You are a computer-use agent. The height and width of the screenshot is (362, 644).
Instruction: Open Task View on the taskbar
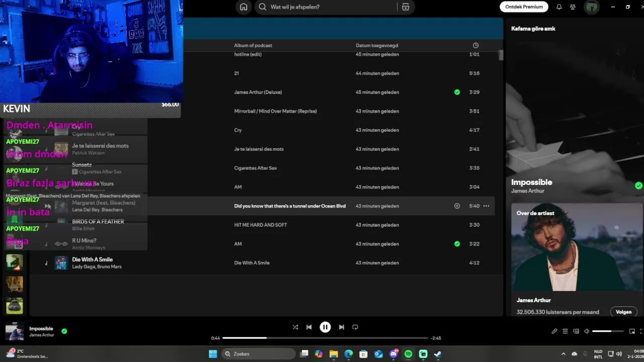(x=304, y=354)
